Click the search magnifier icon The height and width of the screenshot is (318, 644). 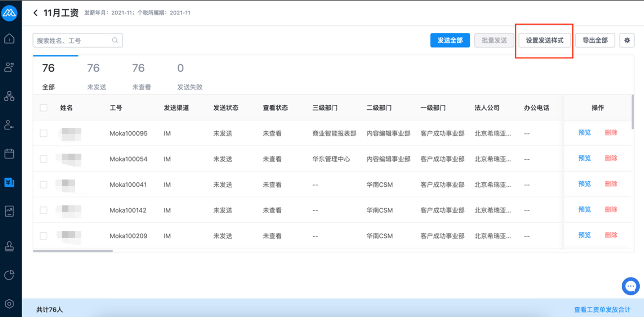click(x=115, y=40)
